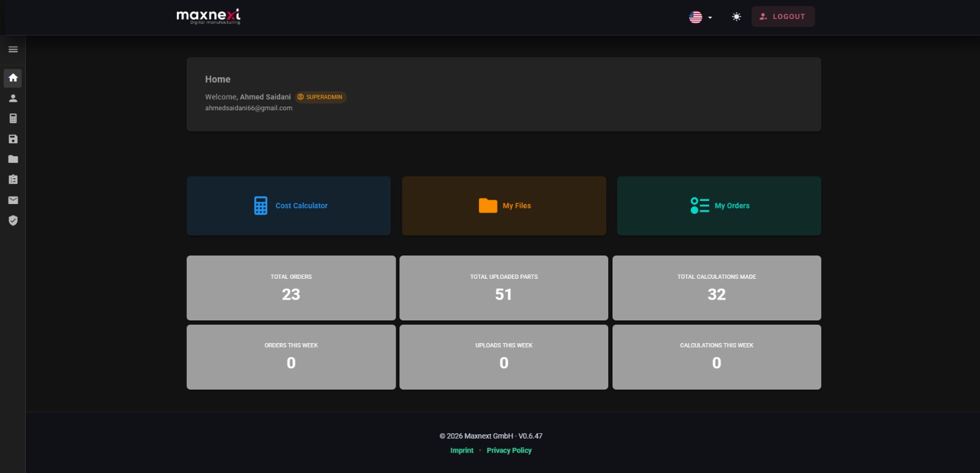Toggle light/dark theme with sun icon
980x473 pixels.
coord(736,17)
